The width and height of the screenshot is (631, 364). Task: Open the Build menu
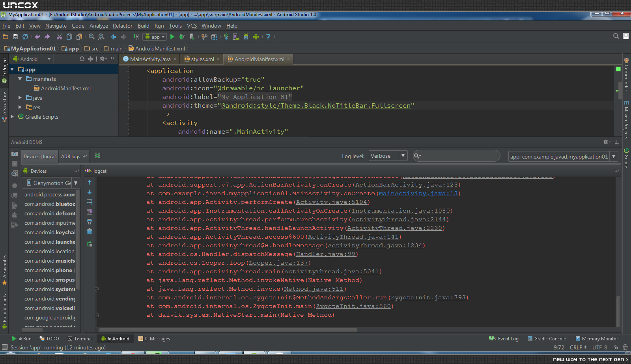click(x=144, y=26)
